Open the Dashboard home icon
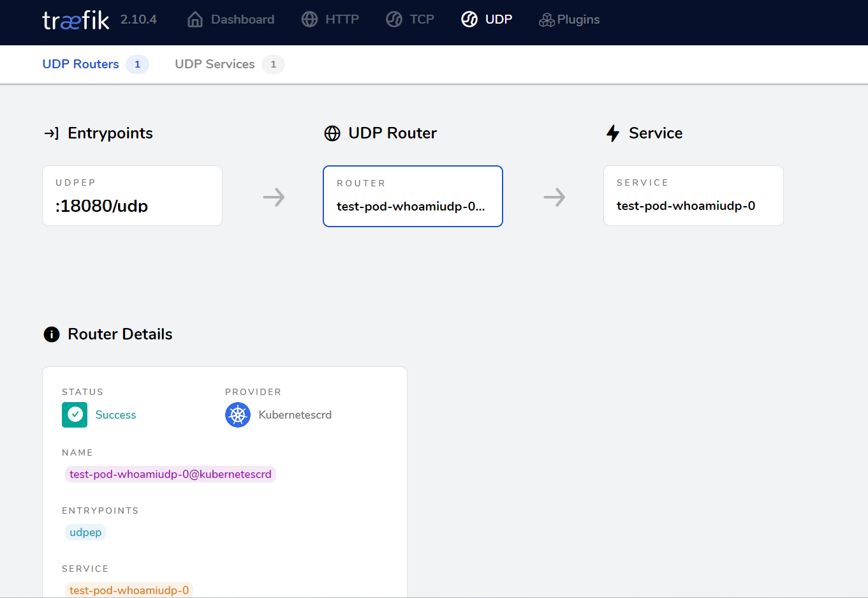868x598 pixels. tap(195, 20)
